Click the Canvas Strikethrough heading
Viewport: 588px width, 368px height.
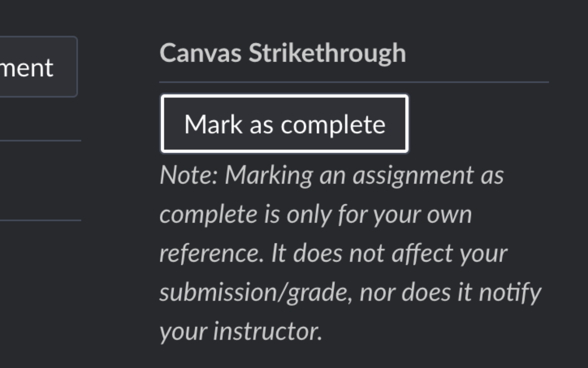point(283,52)
